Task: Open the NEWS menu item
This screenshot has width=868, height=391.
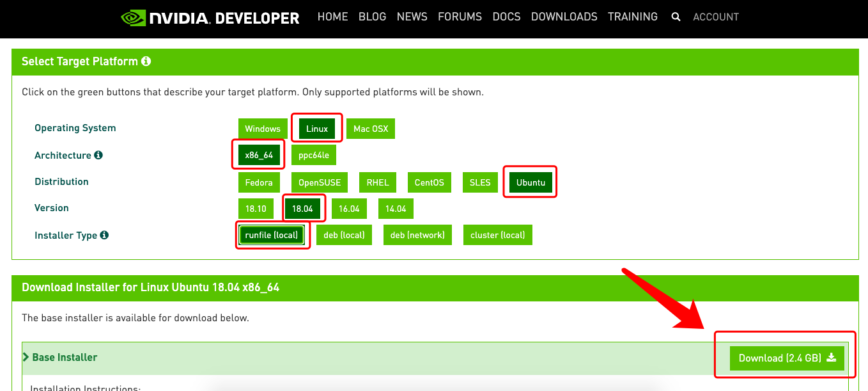Action: tap(412, 17)
